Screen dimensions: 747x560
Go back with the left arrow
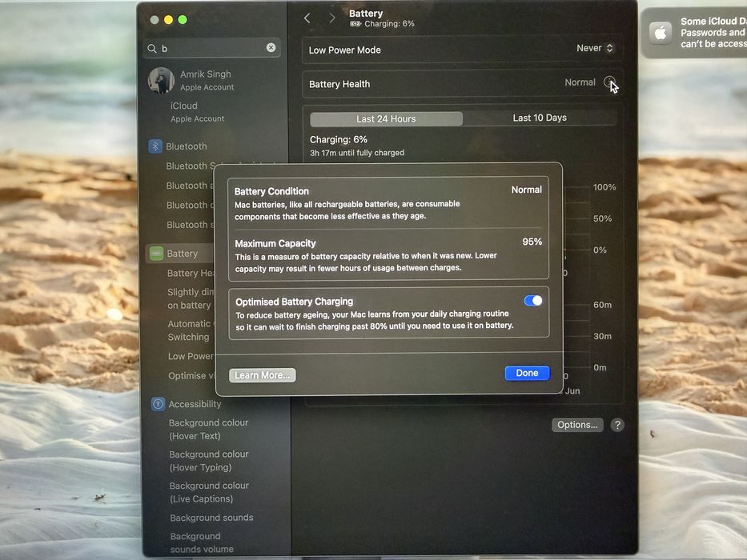pyautogui.click(x=307, y=18)
